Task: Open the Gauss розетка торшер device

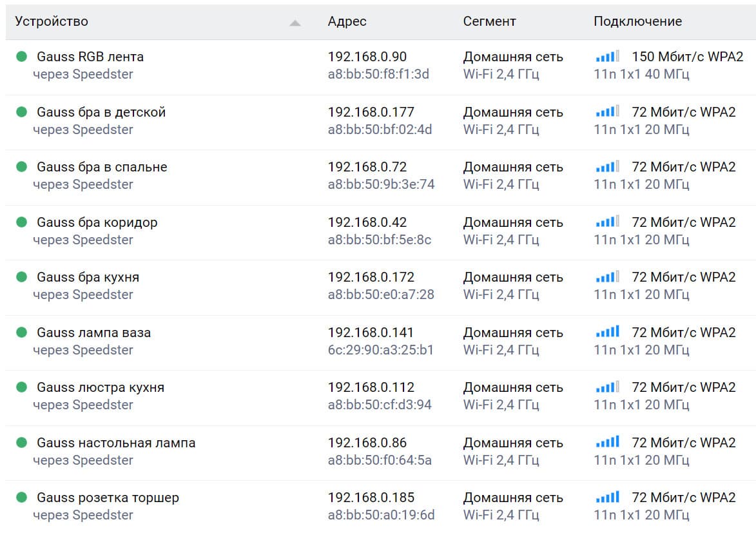Action: tap(108, 498)
